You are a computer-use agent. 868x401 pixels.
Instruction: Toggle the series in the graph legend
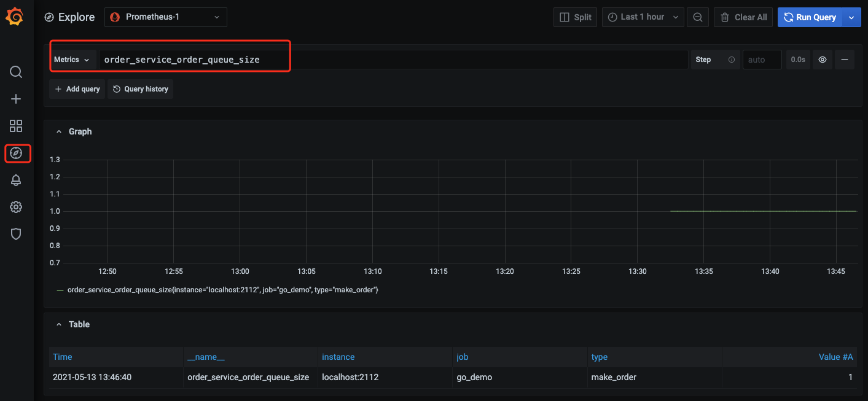click(222, 289)
